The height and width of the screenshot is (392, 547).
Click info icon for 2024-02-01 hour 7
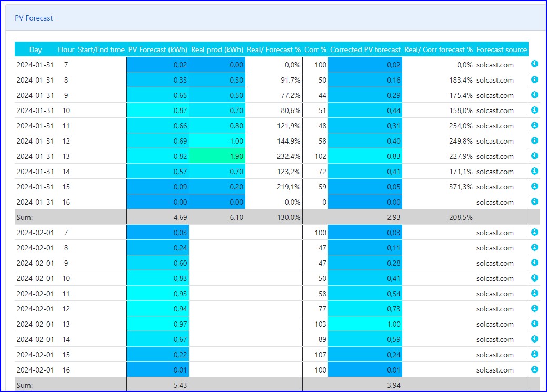click(534, 232)
